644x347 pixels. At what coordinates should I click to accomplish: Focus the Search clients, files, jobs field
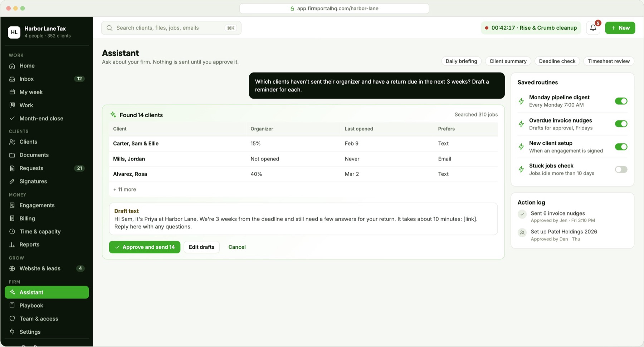click(x=171, y=28)
